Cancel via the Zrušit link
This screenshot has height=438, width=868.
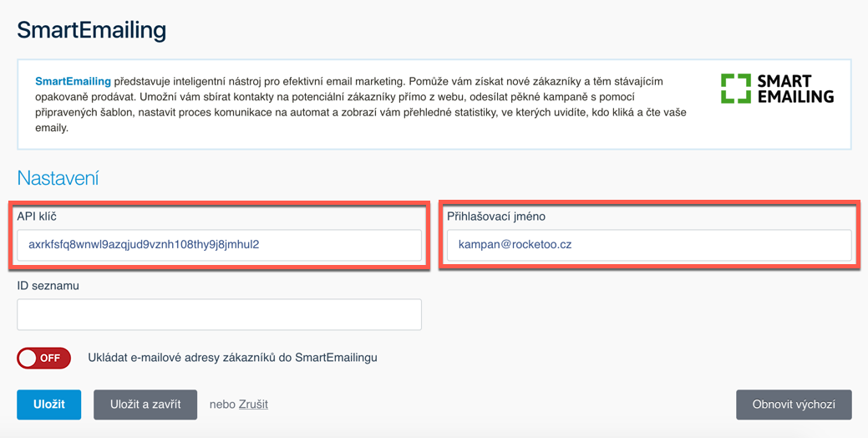point(253,405)
